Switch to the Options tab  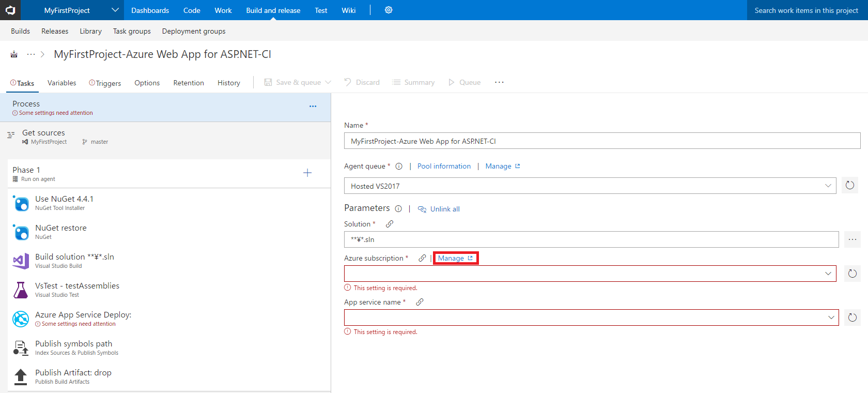pyautogui.click(x=147, y=83)
